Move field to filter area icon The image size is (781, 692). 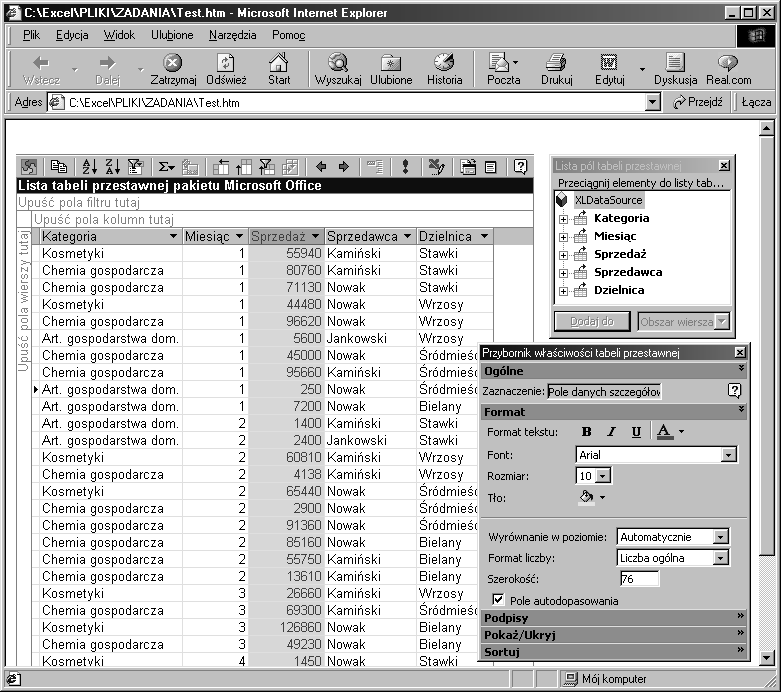[266, 166]
